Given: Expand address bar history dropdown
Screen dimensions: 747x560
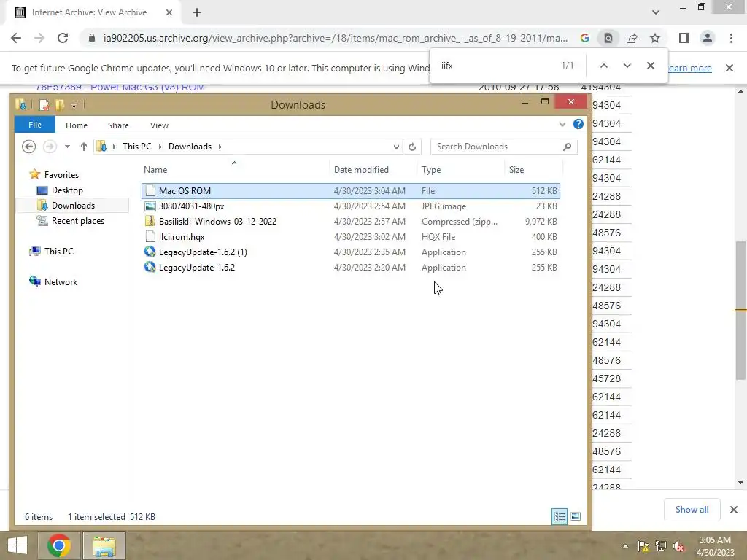Looking at the screenshot, I should tap(396, 147).
